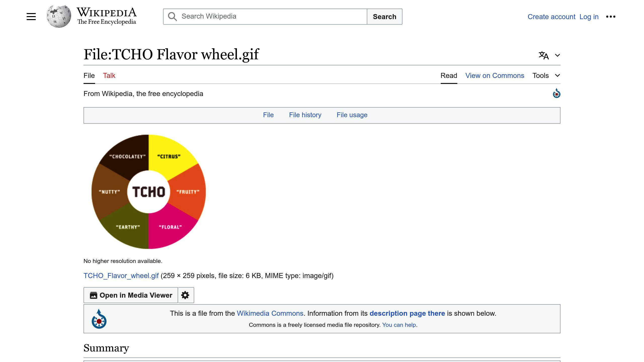This screenshot has width=644, height=362.
Task: Click the image icon on Media Viewer button
Action: tap(94, 295)
